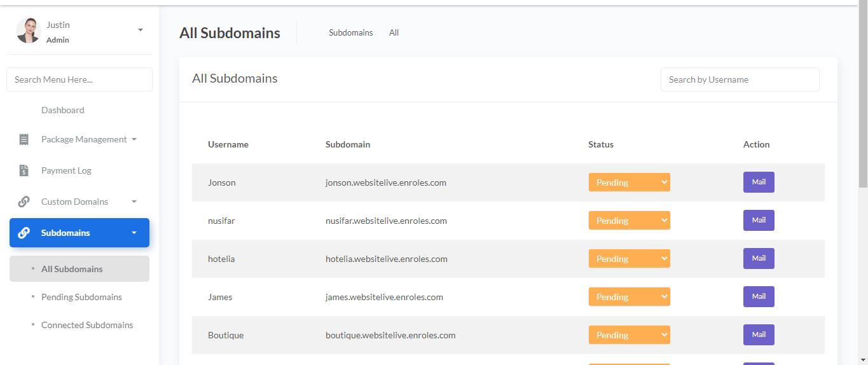The width and height of the screenshot is (868, 365).
Task: Open Connected Subdomains in sidebar
Action: (x=87, y=325)
